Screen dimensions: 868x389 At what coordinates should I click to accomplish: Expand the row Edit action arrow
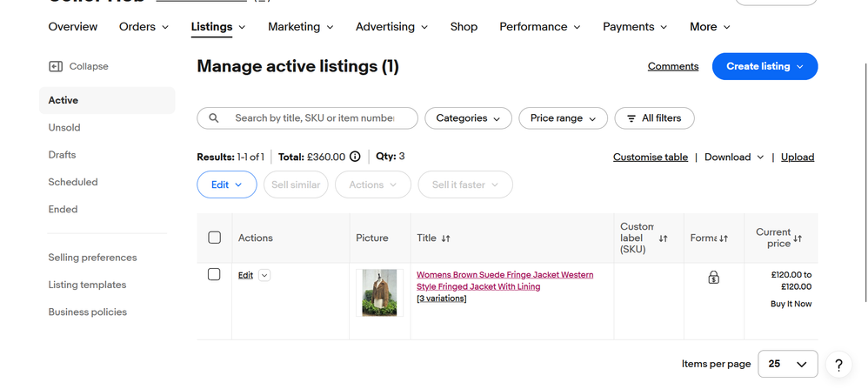(x=264, y=275)
